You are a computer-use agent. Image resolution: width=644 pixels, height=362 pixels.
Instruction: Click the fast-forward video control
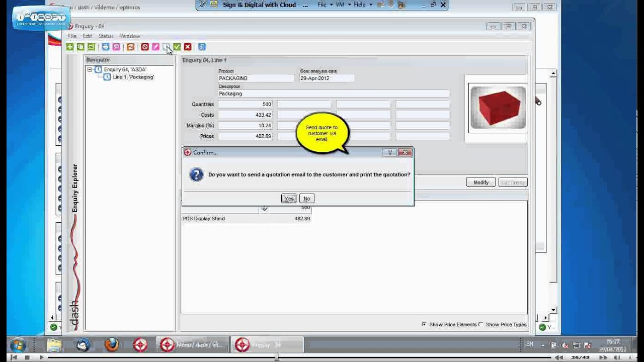pyautogui.click(x=603, y=357)
